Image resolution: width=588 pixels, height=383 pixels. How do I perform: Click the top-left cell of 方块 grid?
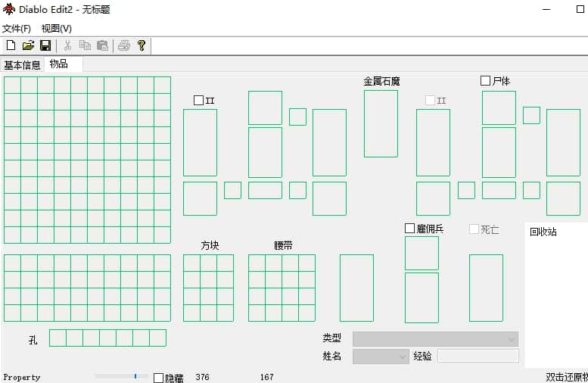pyautogui.click(x=191, y=263)
